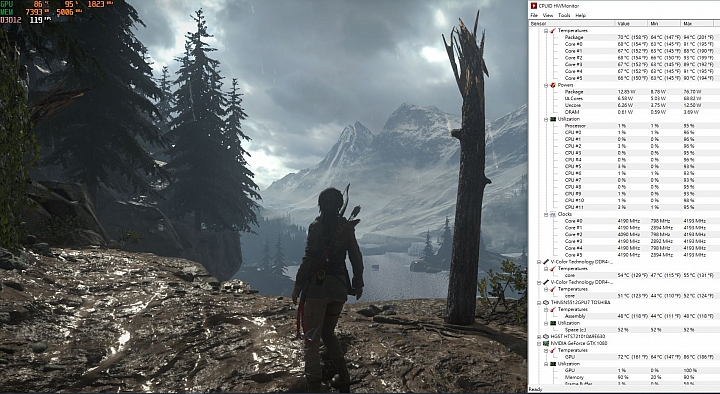
Task: Click the drive icon beside TOSHIBA SSD entry
Action: coord(546,303)
